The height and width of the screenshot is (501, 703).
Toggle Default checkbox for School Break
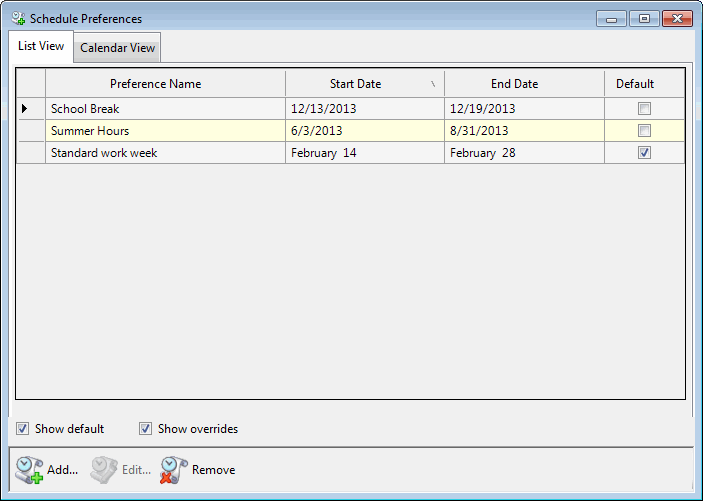click(x=644, y=108)
